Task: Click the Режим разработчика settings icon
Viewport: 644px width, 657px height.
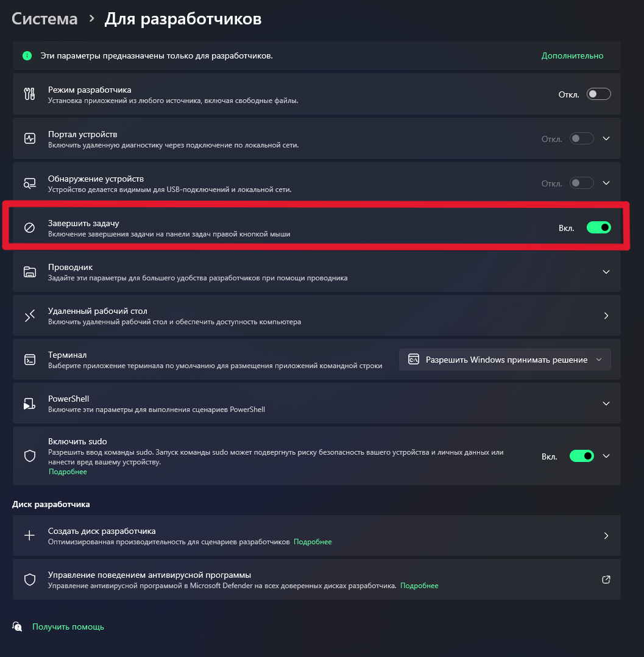Action: pyautogui.click(x=29, y=94)
